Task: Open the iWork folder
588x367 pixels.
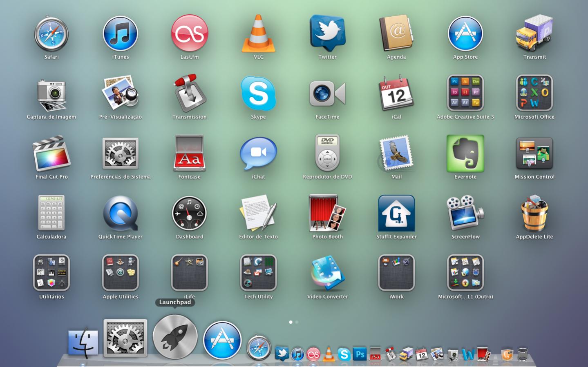Action: click(x=396, y=273)
